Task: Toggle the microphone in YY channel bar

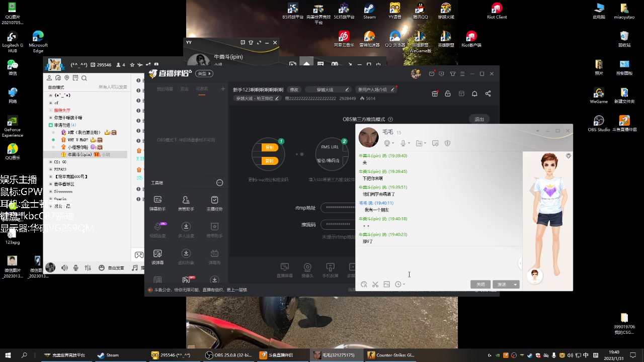Action: point(76,268)
